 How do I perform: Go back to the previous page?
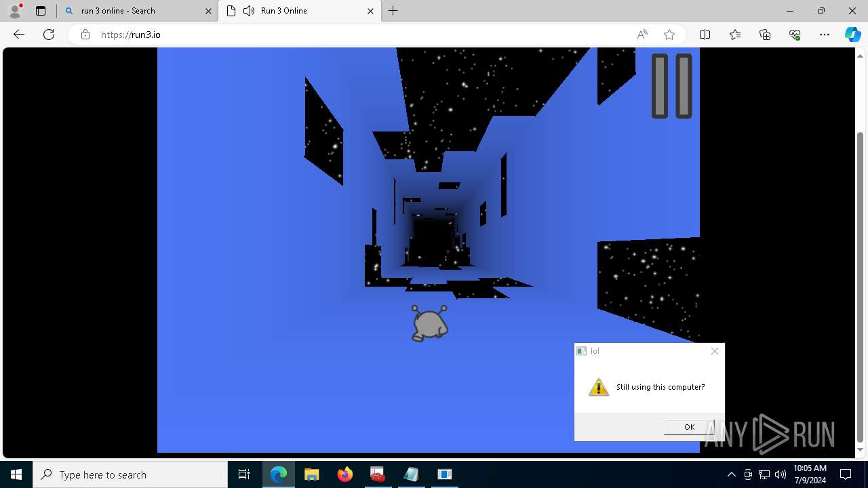[19, 35]
